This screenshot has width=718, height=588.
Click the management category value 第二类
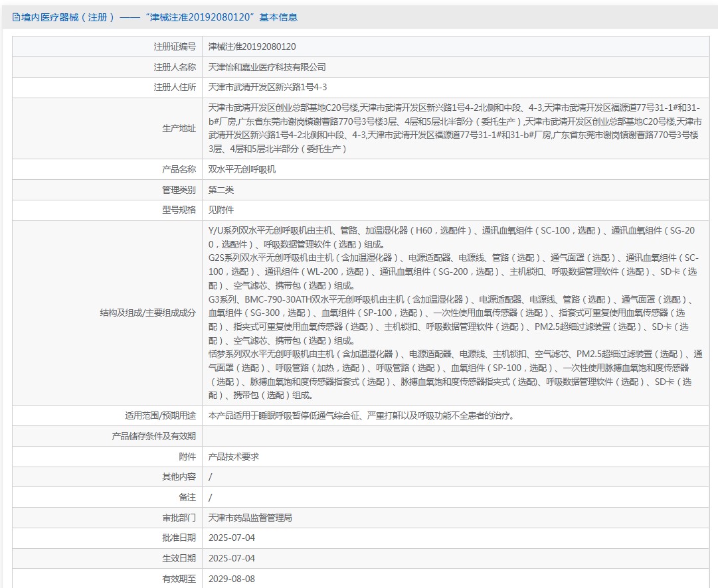pyautogui.click(x=221, y=190)
